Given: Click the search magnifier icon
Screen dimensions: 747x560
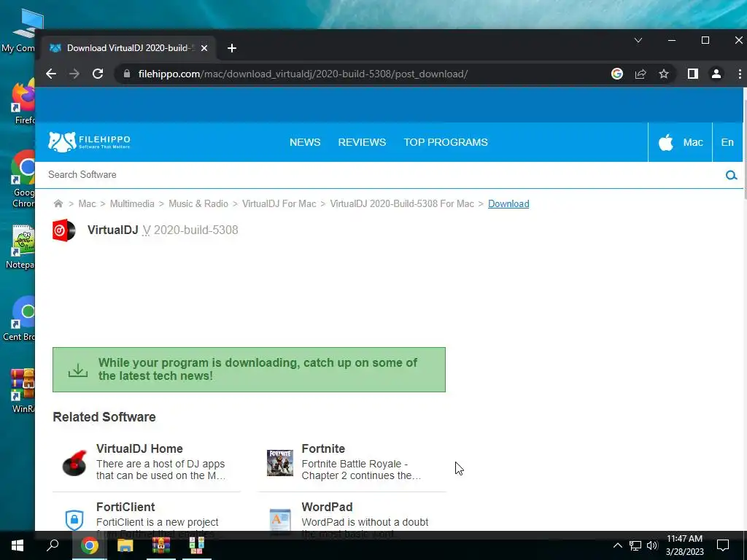Looking at the screenshot, I should tap(731, 175).
